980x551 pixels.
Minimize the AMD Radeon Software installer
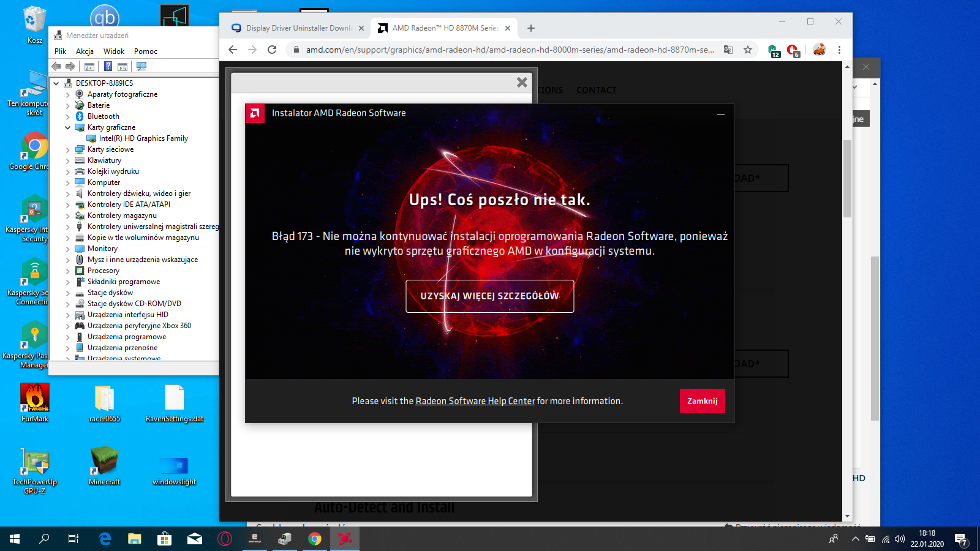point(721,114)
